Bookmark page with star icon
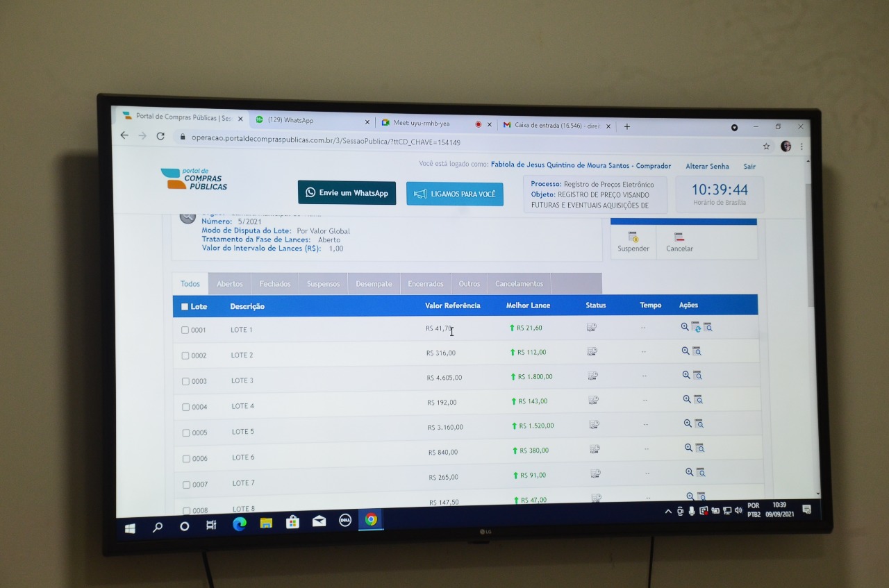This screenshot has height=588, width=889. point(766,146)
